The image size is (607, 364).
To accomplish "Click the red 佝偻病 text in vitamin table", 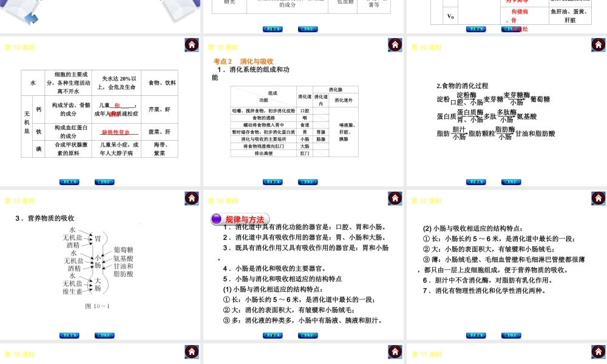I will tap(520, 12).
